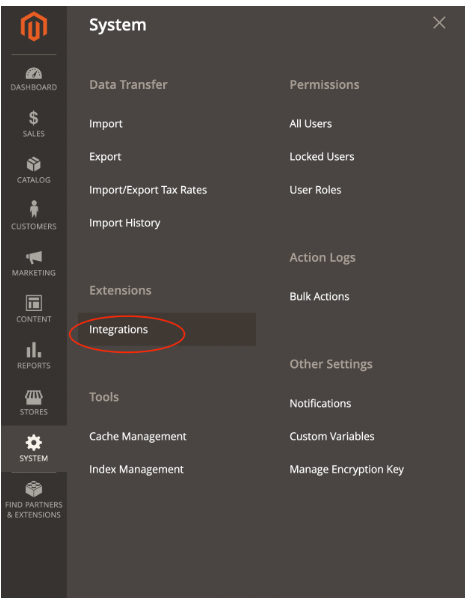
Task: Go to Import/Export Tax Rates
Action: (148, 190)
